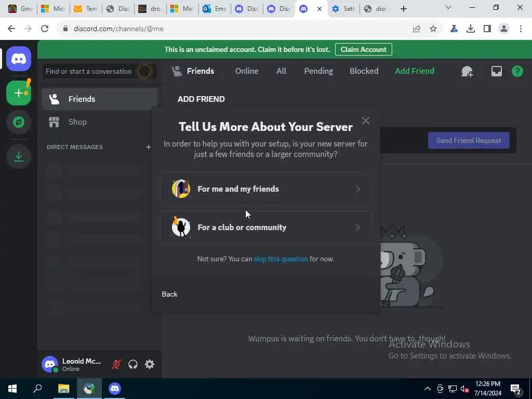Close the Tell Us More dialog

coord(365,121)
